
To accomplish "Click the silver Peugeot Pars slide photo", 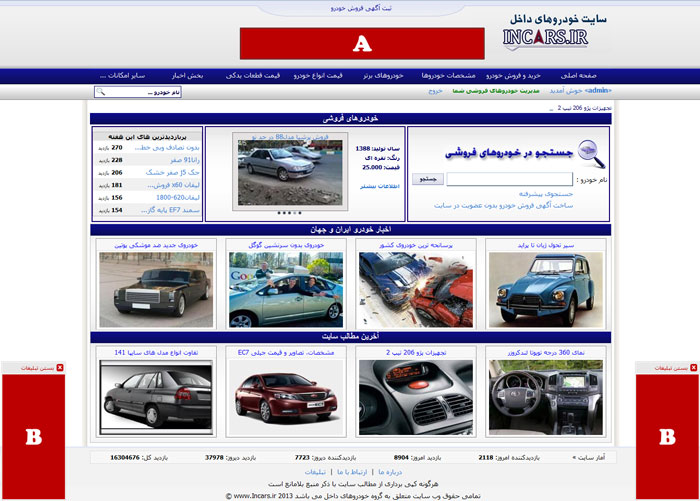I will point(290,172).
